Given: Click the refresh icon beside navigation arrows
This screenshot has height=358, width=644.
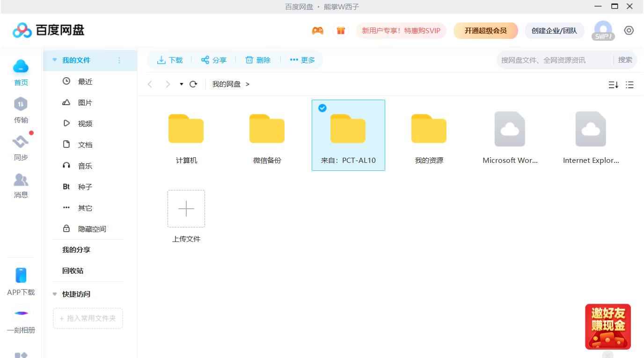Looking at the screenshot, I should 193,84.
